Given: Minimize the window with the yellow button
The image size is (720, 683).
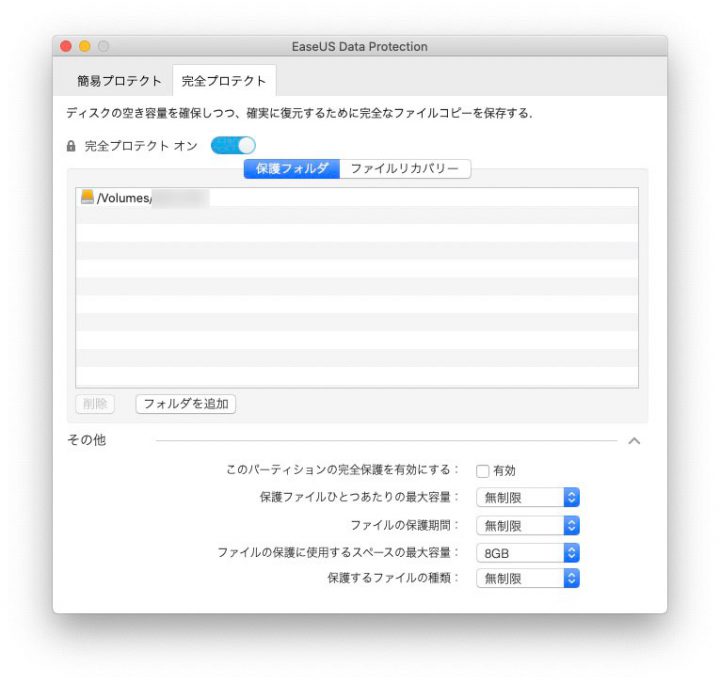Looking at the screenshot, I should [84, 46].
